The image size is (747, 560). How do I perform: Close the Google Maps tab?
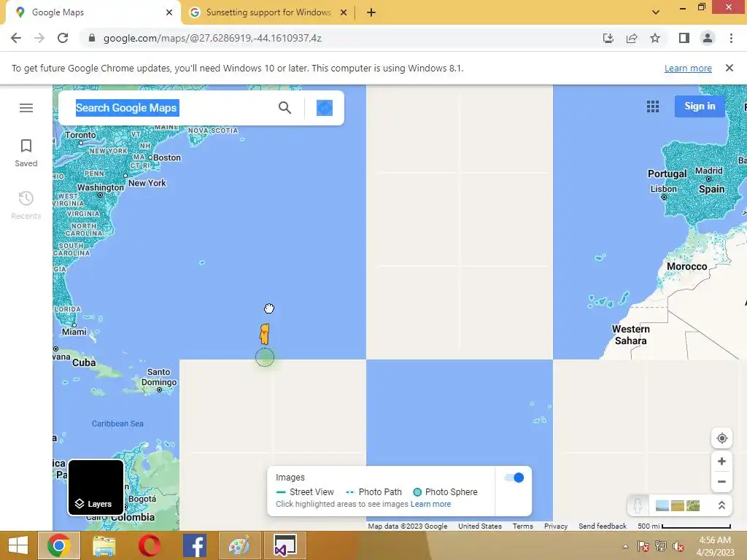coord(169,12)
